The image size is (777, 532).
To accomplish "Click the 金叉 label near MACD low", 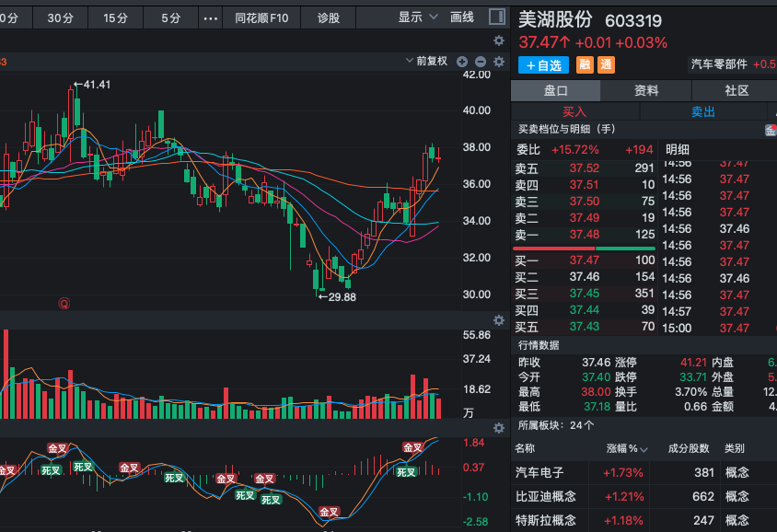I will click(x=329, y=512).
